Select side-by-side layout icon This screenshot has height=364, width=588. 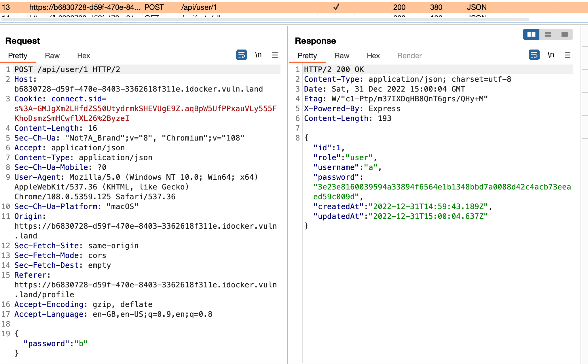click(x=531, y=35)
